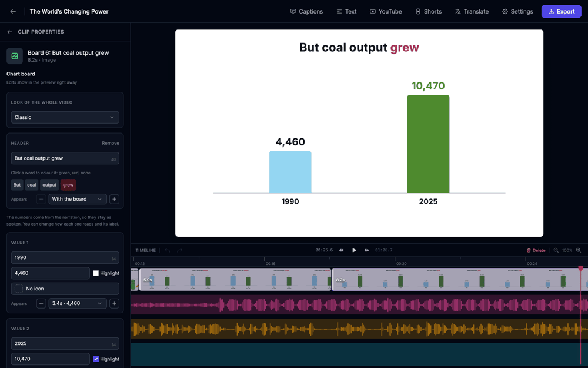Screen dimensions: 588x368
Task: Undo last timeline action
Action: pos(168,250)
